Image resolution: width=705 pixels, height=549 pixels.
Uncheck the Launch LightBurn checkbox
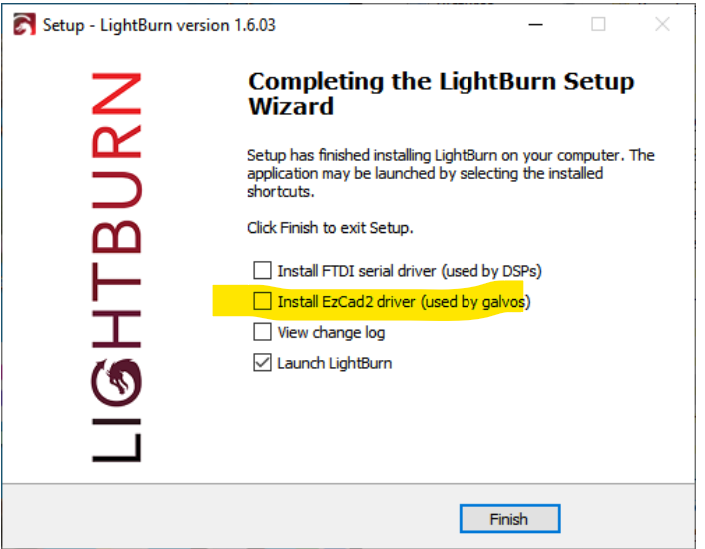pos(262,362)
